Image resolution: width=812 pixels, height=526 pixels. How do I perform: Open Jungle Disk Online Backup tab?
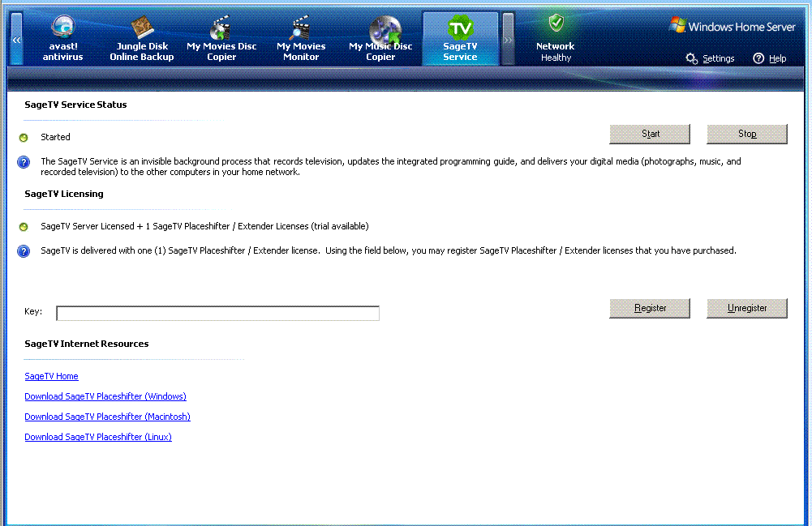point(142,39)
